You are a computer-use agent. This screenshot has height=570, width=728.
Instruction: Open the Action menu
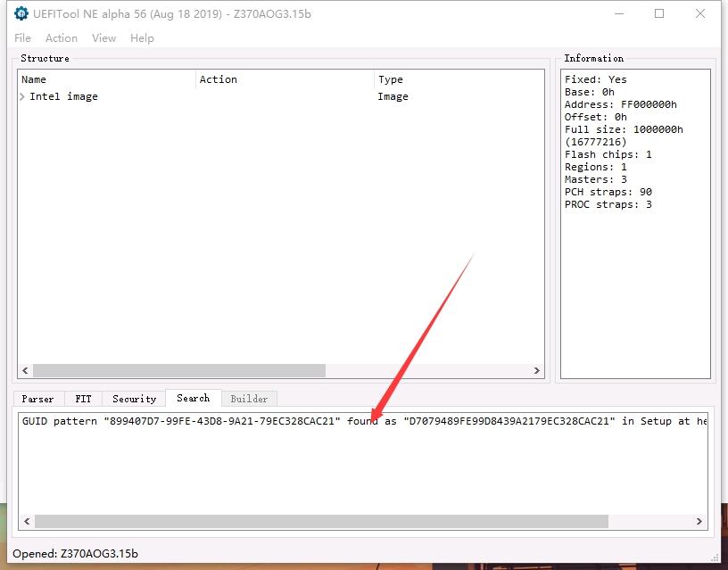point(62,38)
